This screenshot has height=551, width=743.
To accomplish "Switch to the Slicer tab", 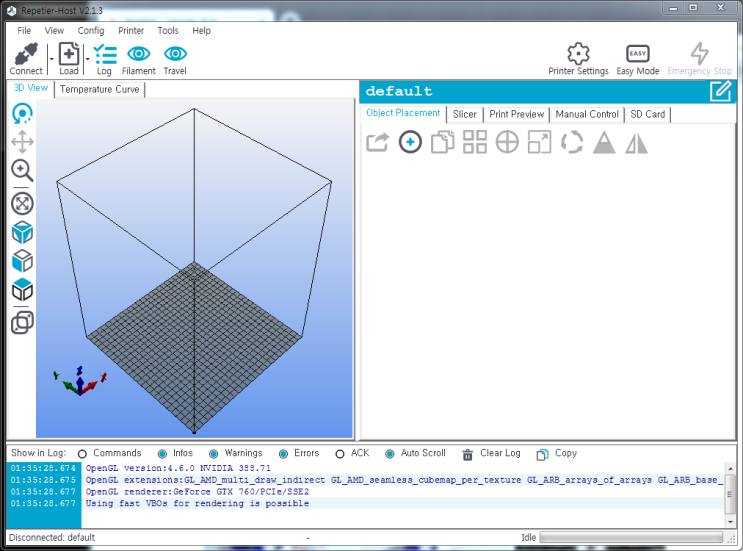I will 464,114.
